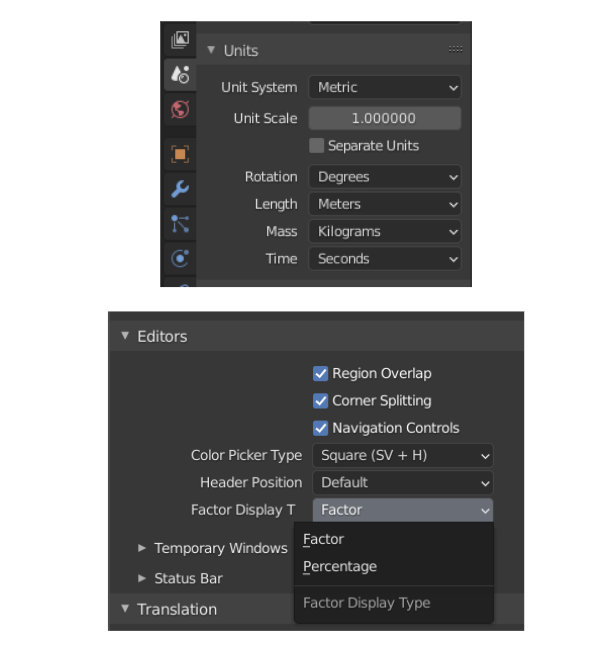Click the Unit System label
606x651 pixels.
(x=259, y=87)
